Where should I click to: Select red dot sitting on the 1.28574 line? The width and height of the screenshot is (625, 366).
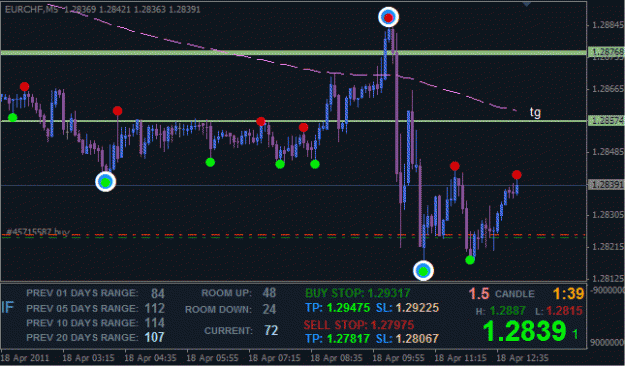[261, 121]
